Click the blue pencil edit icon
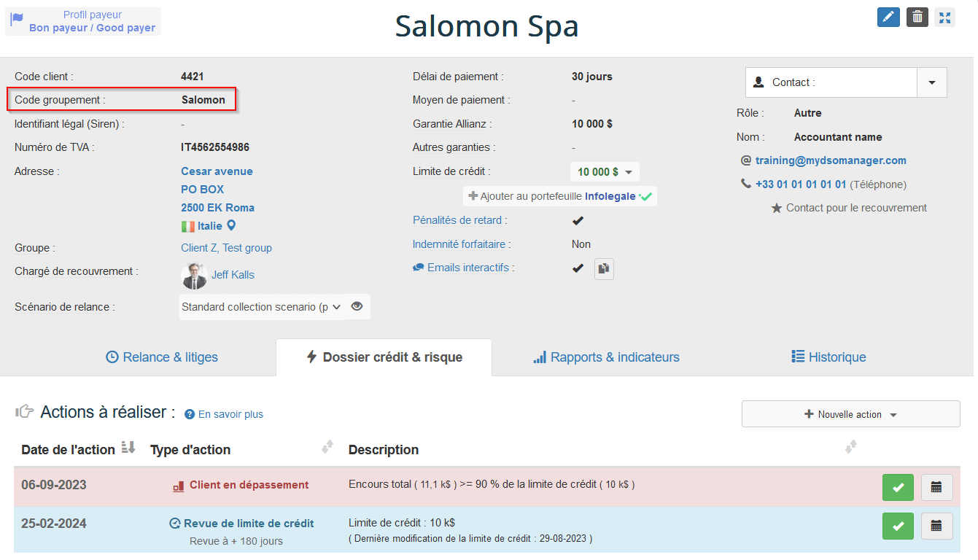The image size is (978, 560). (888, 17)
